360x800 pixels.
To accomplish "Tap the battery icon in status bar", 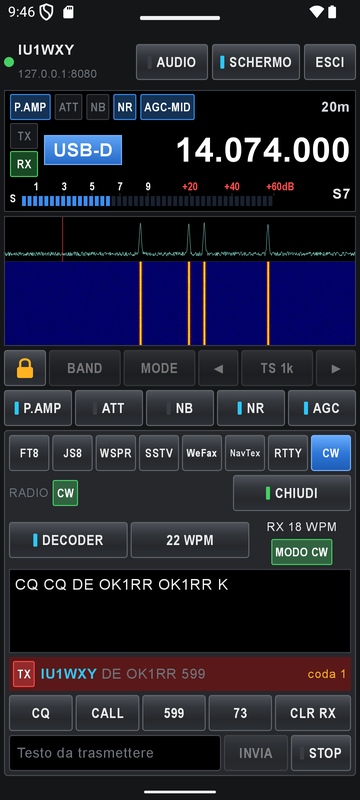I will 332,12.
